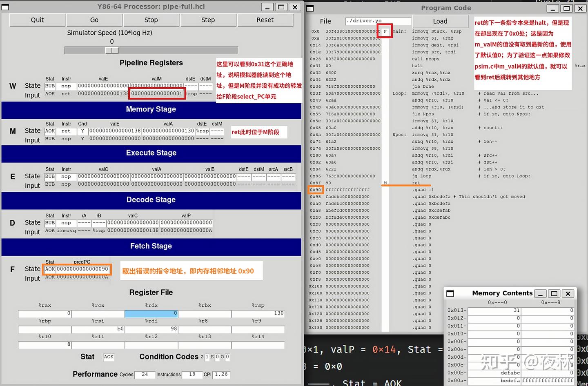Open the Memory Contents window menu icon
Viewport: 588px width, 386px height.
(x=450, y=293)
